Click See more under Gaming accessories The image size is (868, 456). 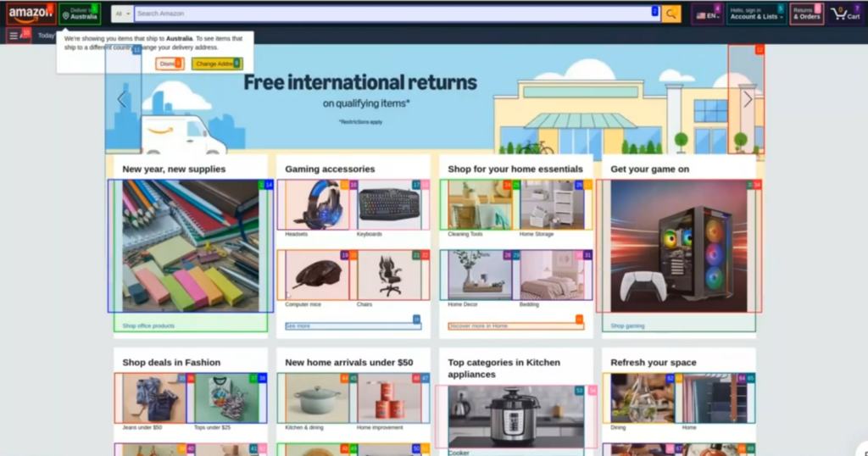tap(298, 325)
